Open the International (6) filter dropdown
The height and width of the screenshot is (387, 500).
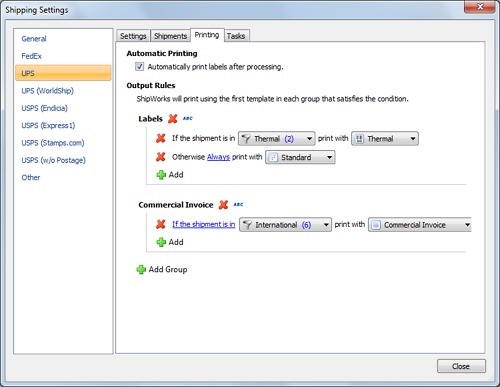pos(285,225)
